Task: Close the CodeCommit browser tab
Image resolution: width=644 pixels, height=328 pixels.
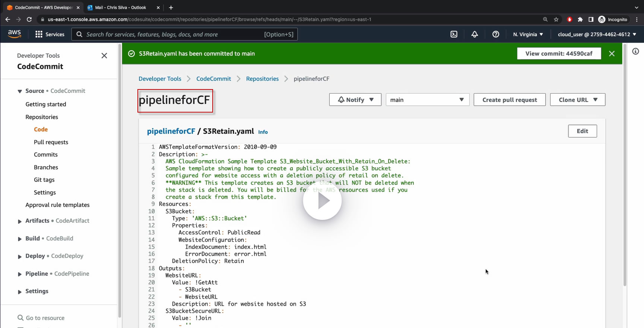Action: [78, 7]
